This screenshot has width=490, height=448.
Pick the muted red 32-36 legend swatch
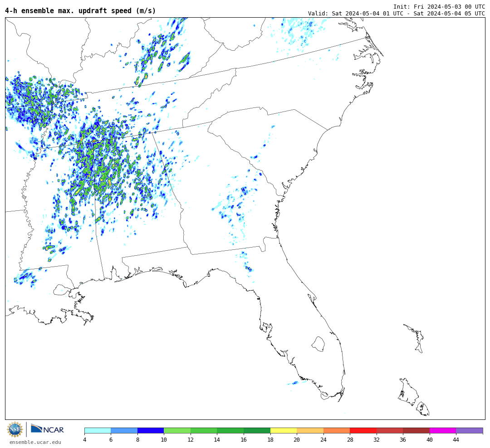coord(390,430)
